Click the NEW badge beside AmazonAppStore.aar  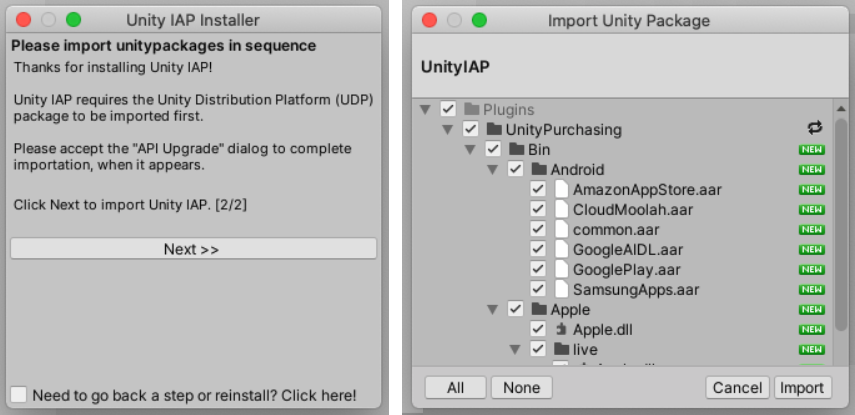(812, 190)
